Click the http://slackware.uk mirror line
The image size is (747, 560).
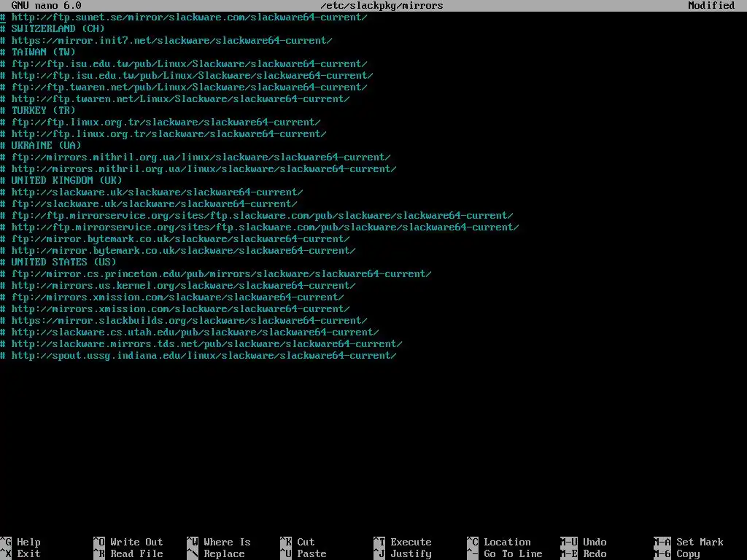tap(152, 192)
